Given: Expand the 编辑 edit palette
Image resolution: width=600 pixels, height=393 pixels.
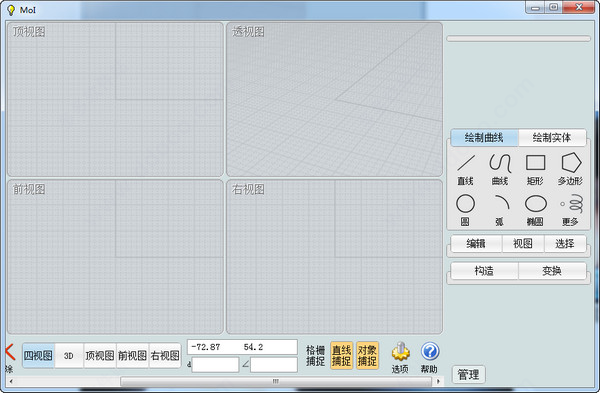Looking at the screenshot, I should (476, 244).
